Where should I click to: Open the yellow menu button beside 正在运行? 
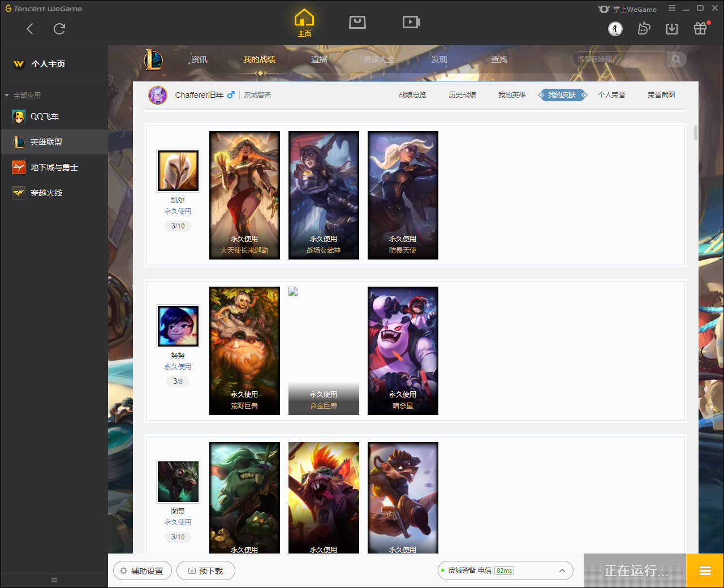pyautogui.click(x=705, y=570)
